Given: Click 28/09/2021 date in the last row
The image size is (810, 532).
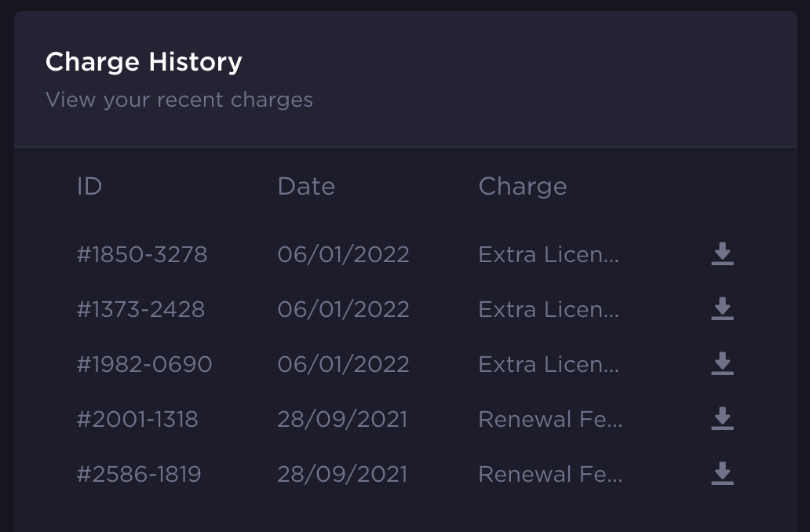Looking at the screenshot, I should click(342, 474).
